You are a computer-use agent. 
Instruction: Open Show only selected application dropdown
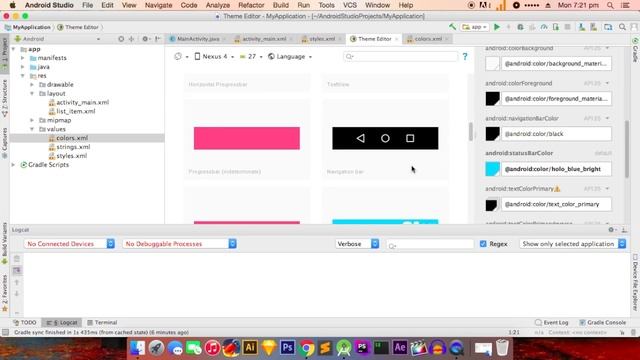click(x=573, y=244)
